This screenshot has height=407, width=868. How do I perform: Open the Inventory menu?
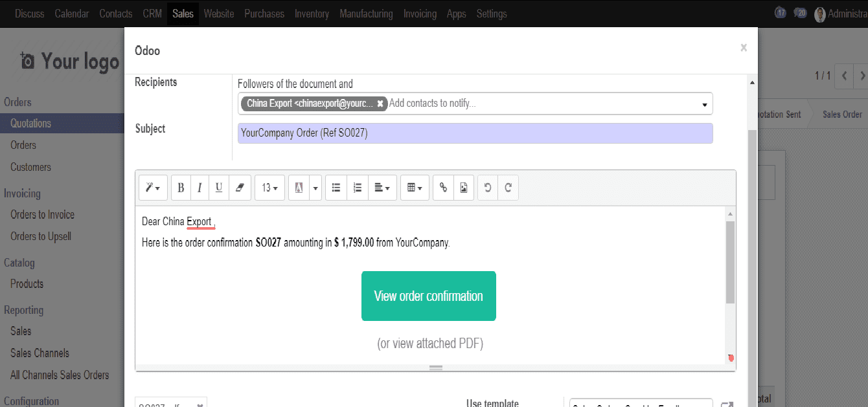click(x=312, y=14)
